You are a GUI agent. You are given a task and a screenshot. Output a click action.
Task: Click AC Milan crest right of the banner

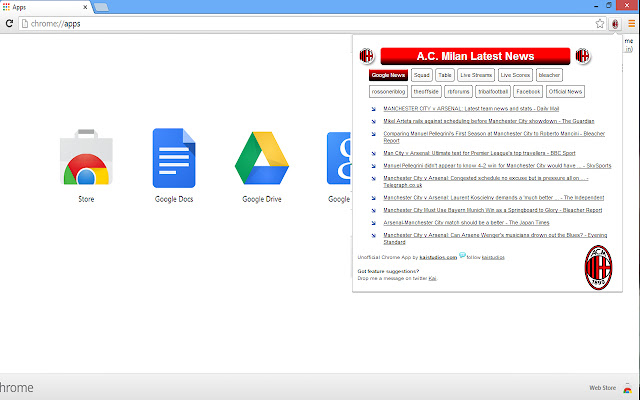pos(582,56)
